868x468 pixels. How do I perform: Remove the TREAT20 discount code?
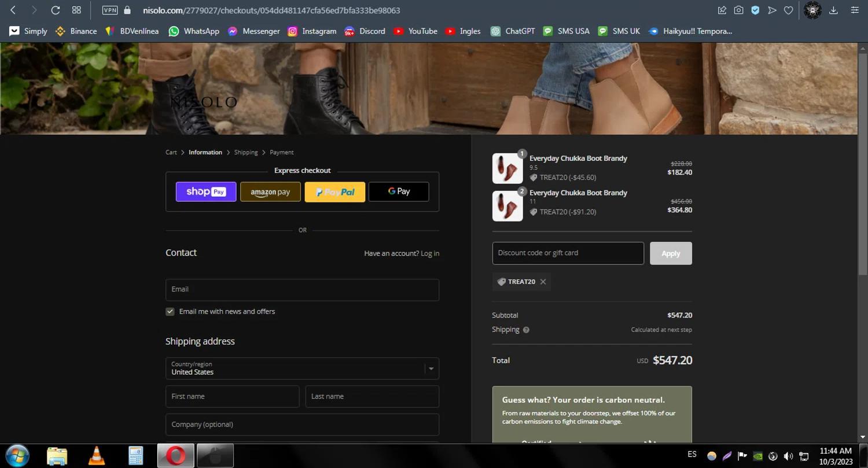pos(543,282)
